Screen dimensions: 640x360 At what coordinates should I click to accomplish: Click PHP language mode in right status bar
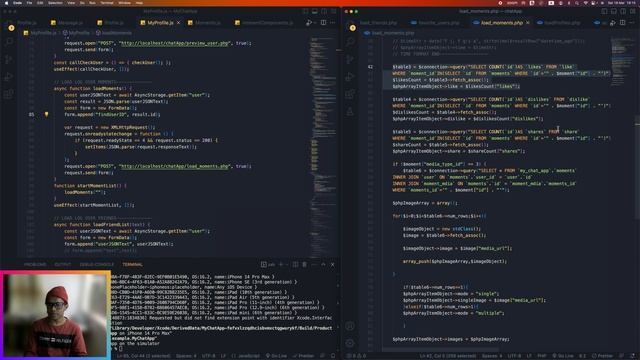click(x=542, y=356)
